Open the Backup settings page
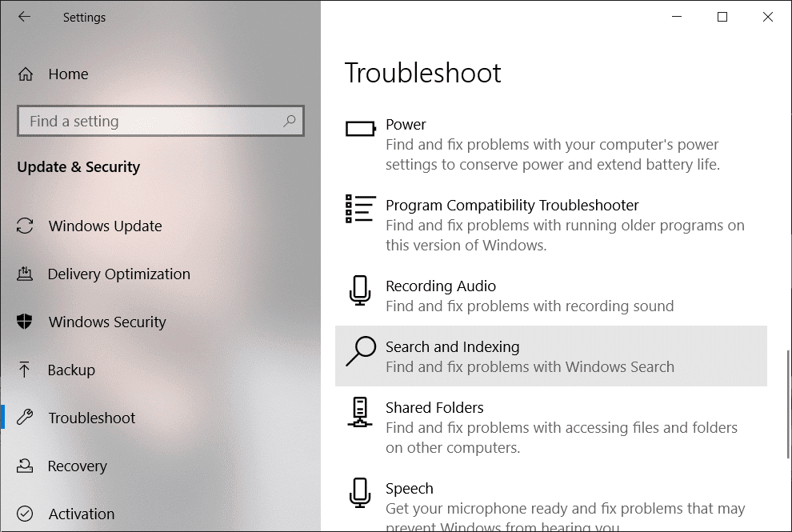Viewport: 792px width, 532px height. coord(71,370)
